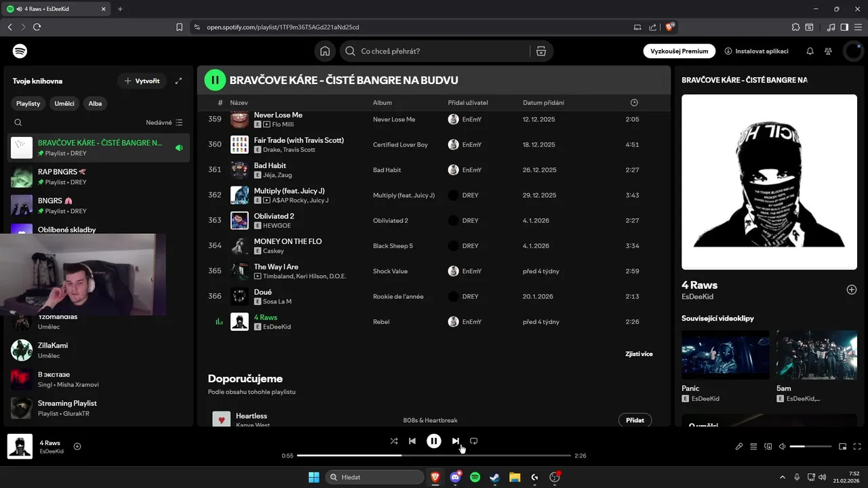
Task: Add Heartless with Přidat button
Action: pyautogui.click(x=635, y=420)
